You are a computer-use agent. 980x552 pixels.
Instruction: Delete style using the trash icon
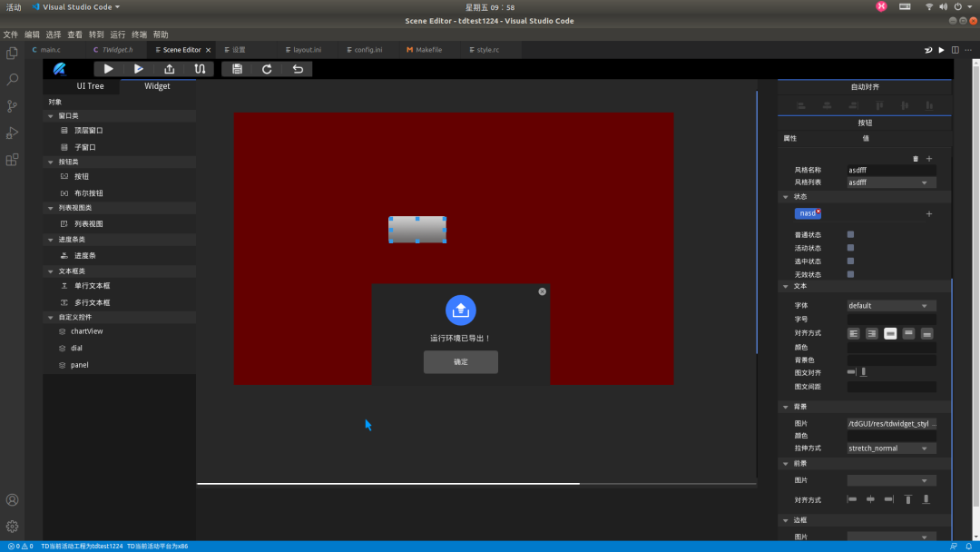tap(915, 159)
